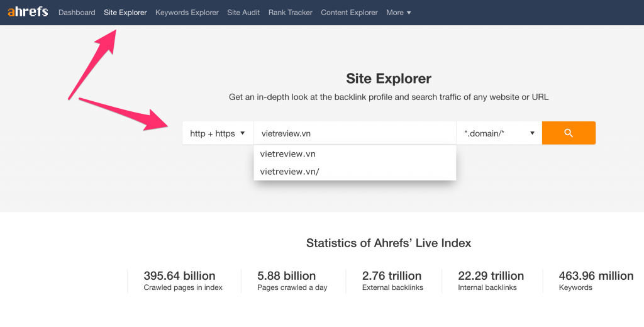Click the More caret arrow
Viewport: 644px width, 327px height.
tap(409, 13)
